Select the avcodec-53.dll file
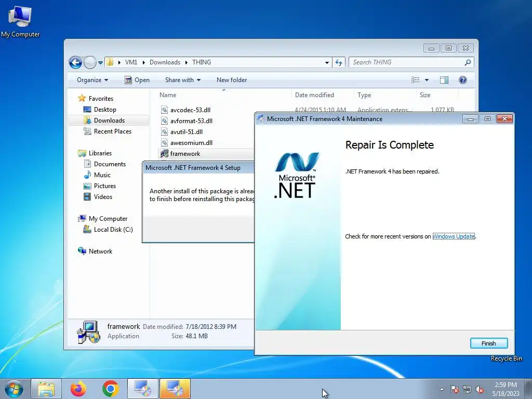The height and width of the screenshot is (399, 532). click(x=190, y=110)
